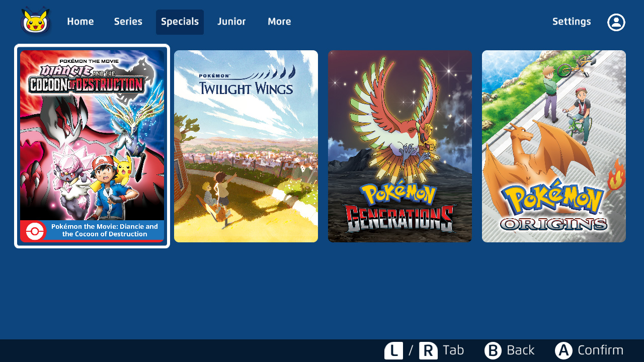The image size is (644, 362).
Task: Select the Specials tab
Action: click(x=180, y=22)
